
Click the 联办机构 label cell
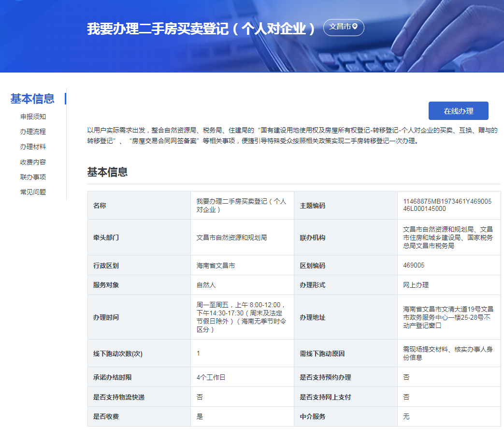(x=346, y=237)
